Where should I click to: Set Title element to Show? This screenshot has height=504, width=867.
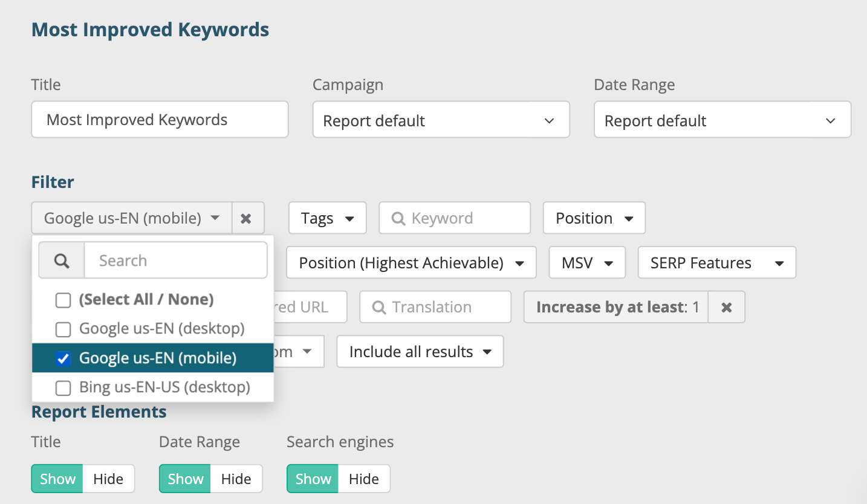(x=57, y=479)
